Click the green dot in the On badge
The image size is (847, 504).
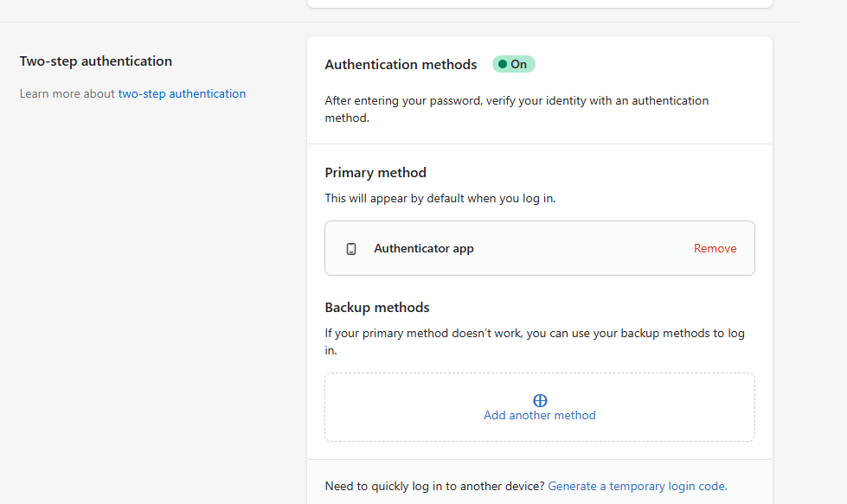(503, 64)
